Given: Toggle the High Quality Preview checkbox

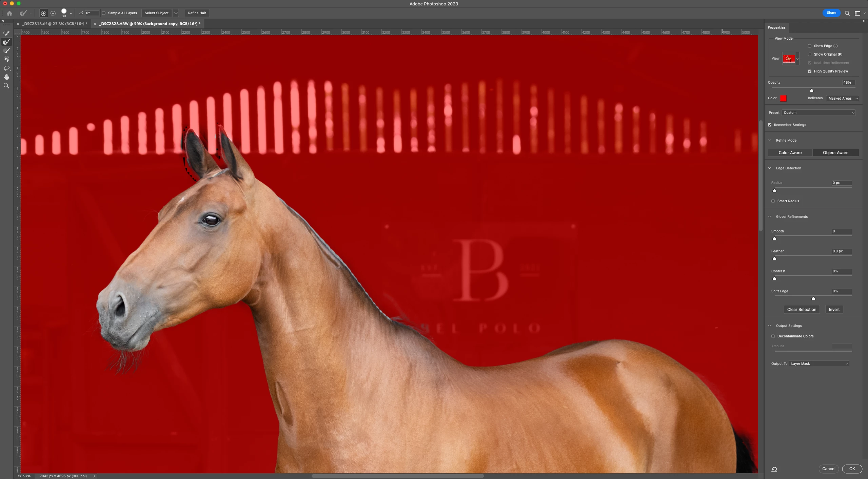Looking at the screenshot, I should [810, 71].
